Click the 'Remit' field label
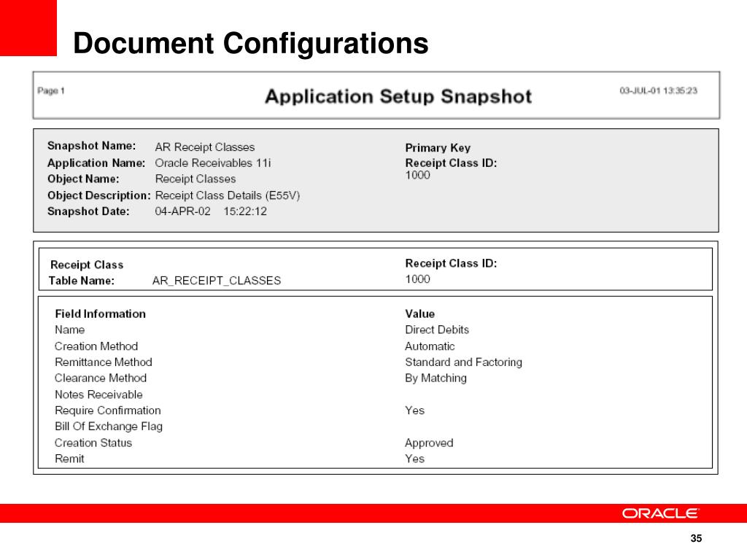The height and width of the screenshot is (560, 747). click(69, 459)
